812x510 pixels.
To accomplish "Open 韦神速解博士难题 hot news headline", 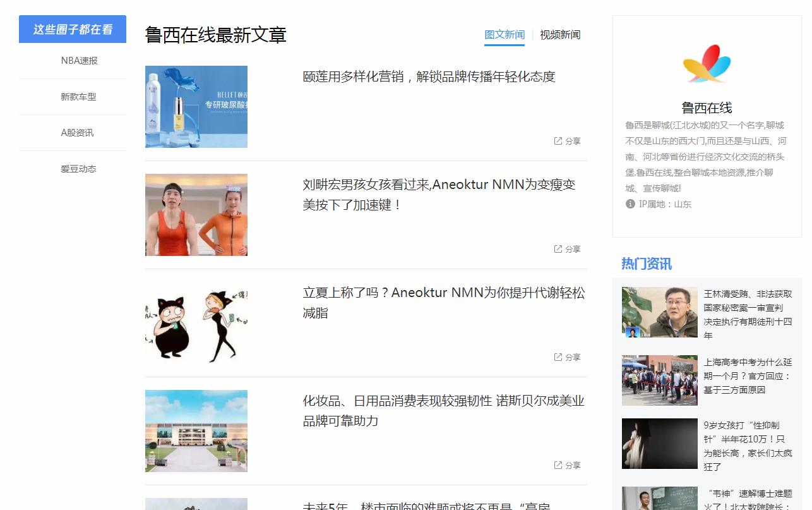I will click(748, 499).
